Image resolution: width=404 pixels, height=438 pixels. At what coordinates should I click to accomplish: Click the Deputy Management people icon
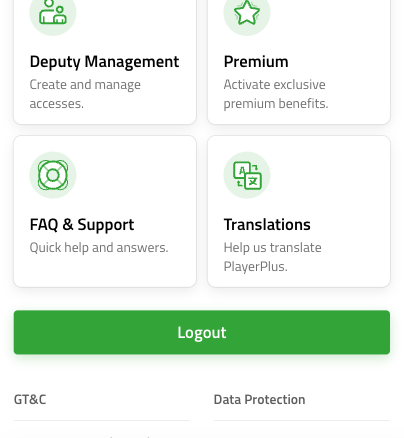(53, 13)
